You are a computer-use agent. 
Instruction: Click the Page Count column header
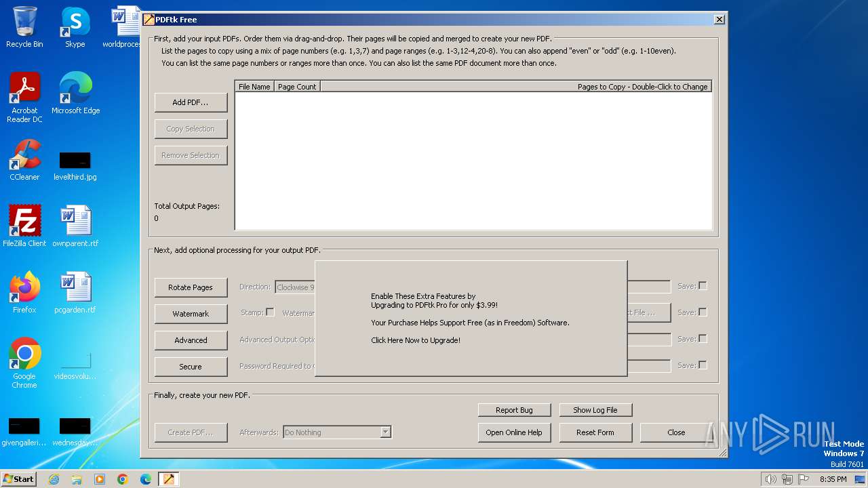point(297,87)
